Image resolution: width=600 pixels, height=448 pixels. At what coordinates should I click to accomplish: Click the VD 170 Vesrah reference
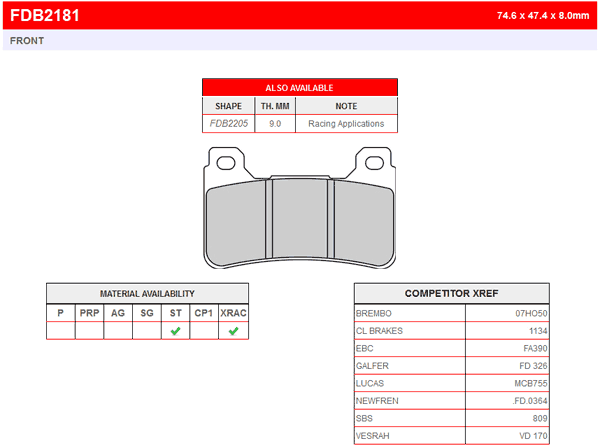(x=533, y=436)
